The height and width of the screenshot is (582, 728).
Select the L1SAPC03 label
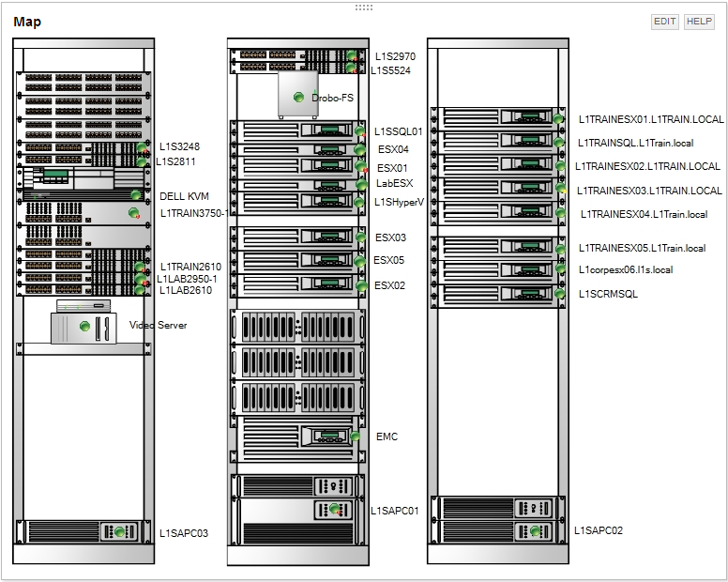pyautogui.click(x=184, y=533)
